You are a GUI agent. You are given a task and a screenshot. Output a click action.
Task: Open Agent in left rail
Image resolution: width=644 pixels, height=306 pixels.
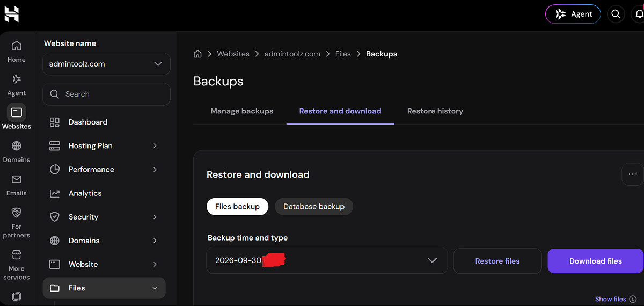(17, 84)
